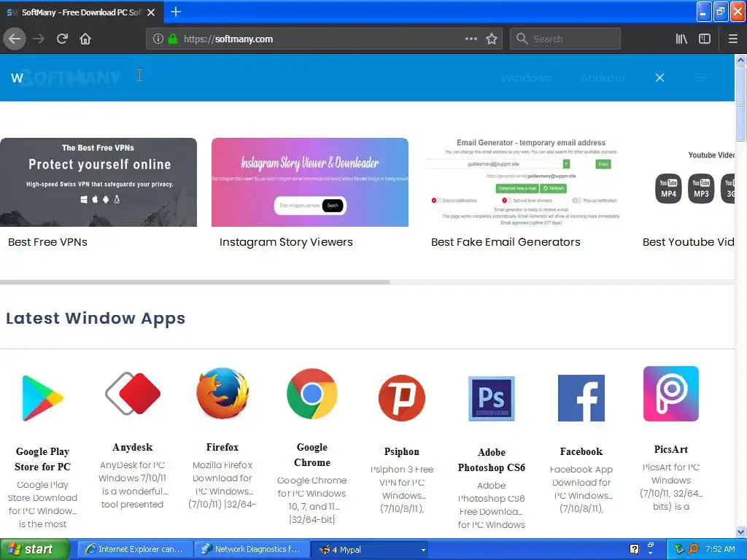Viewport: 747px width, 560px height.
Task: Click the green secure padlock icon
Action: [173, 39]
